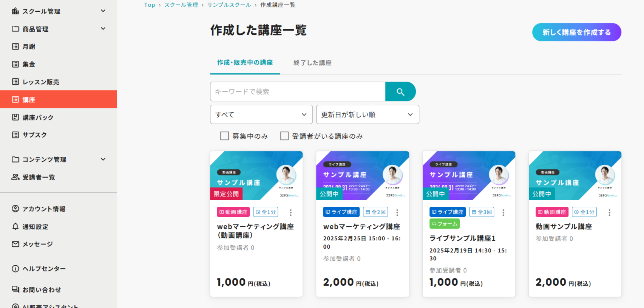
Task: Open the 更新日が新しい順 sort dropdown
Action: (x=367, y=115)
